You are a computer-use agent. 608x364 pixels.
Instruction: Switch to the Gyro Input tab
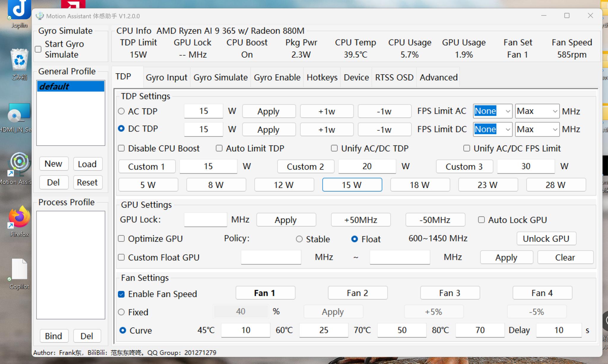click(x=166, y=77)
